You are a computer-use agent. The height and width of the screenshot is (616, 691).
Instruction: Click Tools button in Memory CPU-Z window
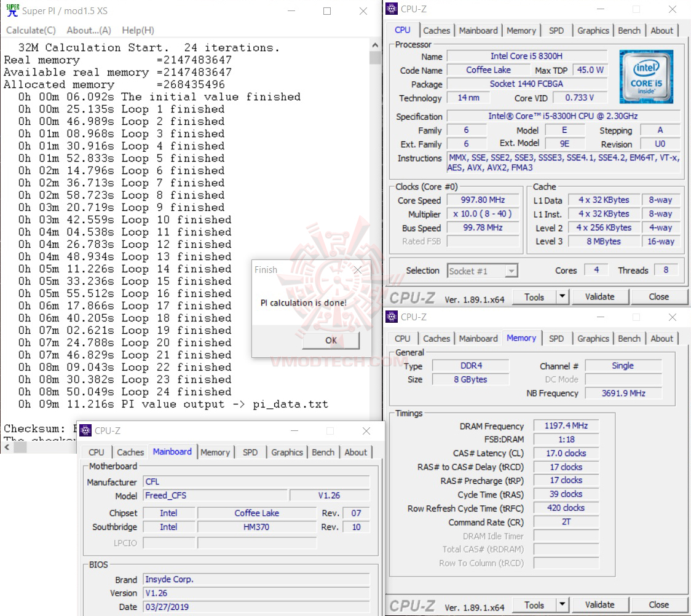(534, 605)
